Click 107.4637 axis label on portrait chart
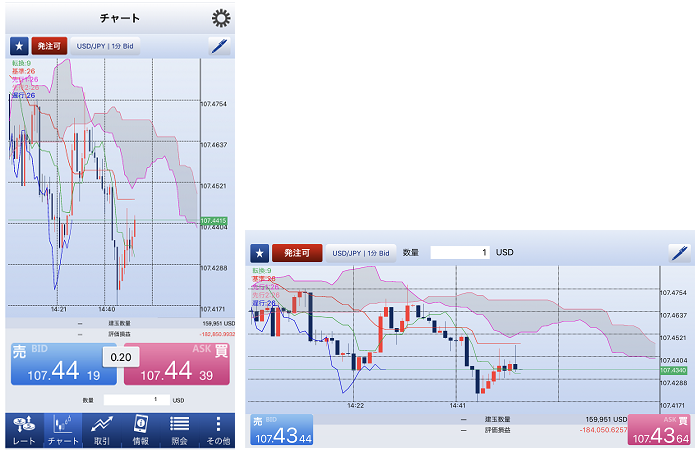 click(x=214, y=145)
